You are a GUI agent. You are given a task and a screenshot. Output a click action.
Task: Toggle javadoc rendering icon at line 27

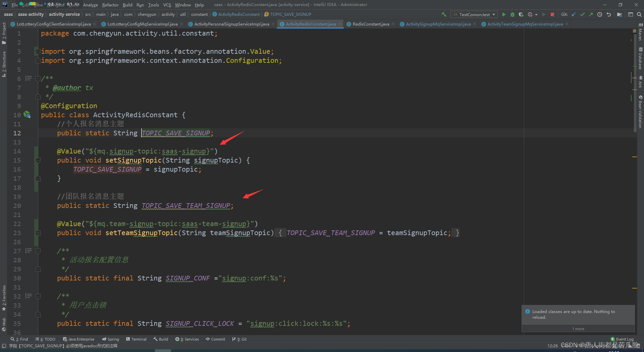click(x=29, y=251)
